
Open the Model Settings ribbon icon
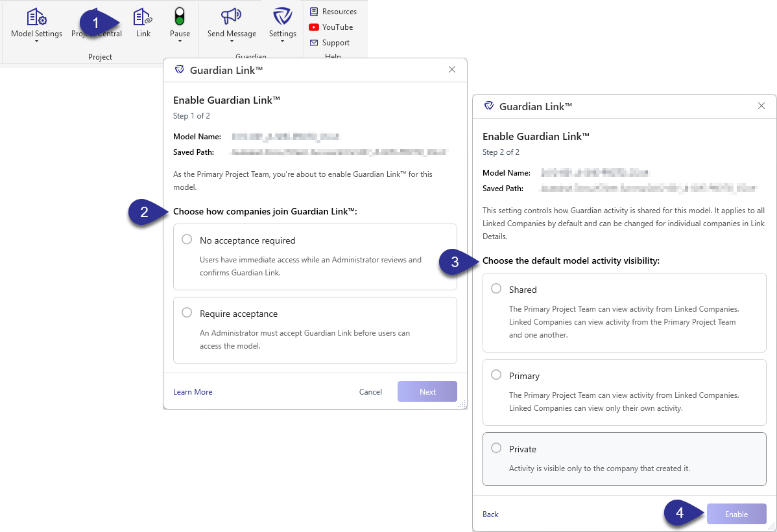(x=36, y=17)
